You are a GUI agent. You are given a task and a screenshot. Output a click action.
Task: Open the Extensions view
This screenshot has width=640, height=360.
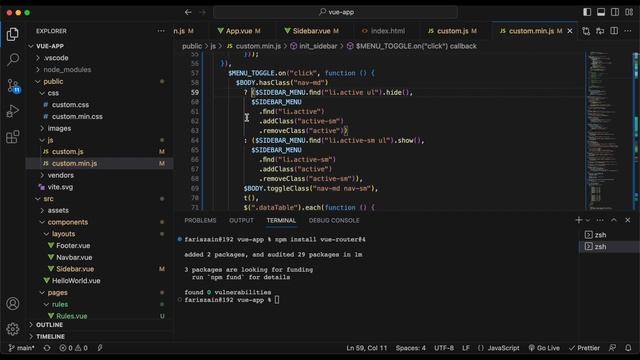13,137
